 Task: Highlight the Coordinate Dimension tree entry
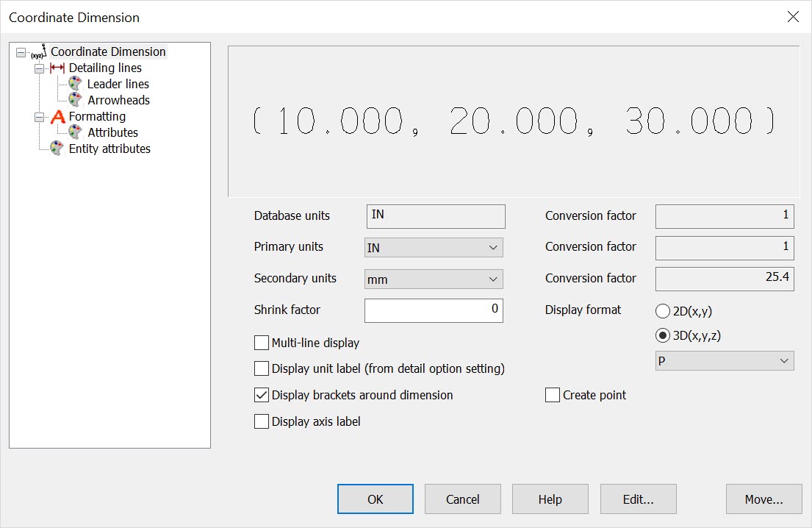(x=108, y=51)
